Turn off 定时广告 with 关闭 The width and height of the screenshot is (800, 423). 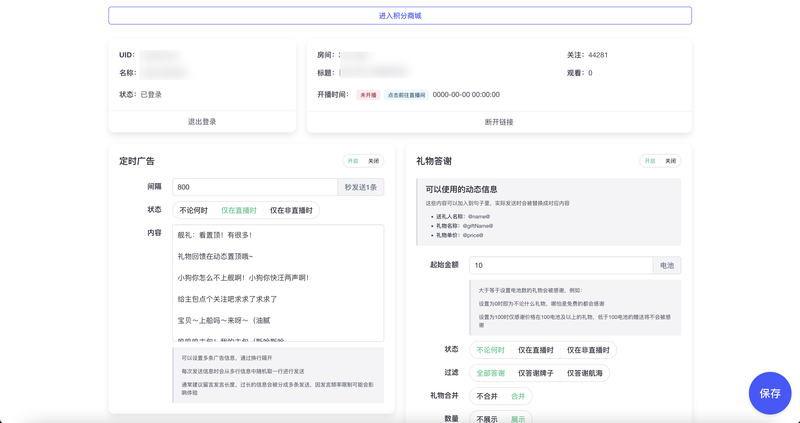click(373, 161)
